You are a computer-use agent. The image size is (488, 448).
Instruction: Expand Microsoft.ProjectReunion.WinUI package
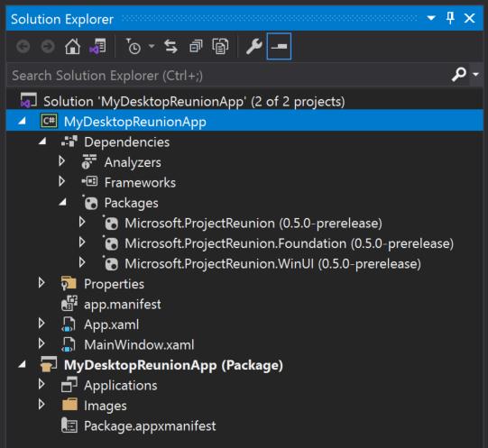(82, 263)
